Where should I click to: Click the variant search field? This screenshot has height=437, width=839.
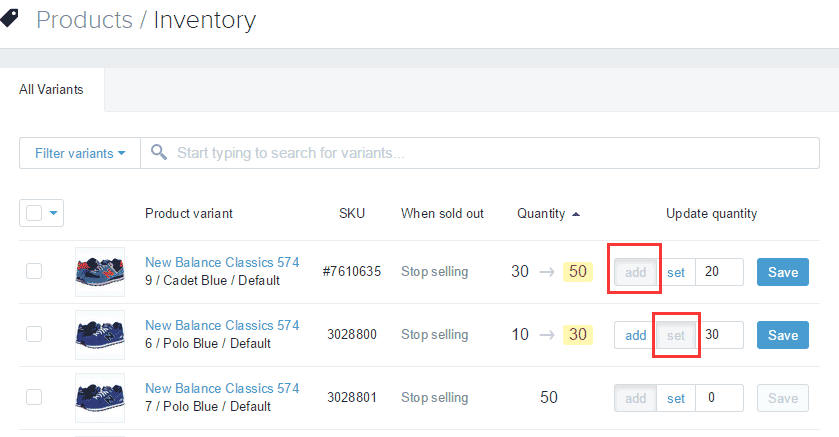[x=490, y=153]
